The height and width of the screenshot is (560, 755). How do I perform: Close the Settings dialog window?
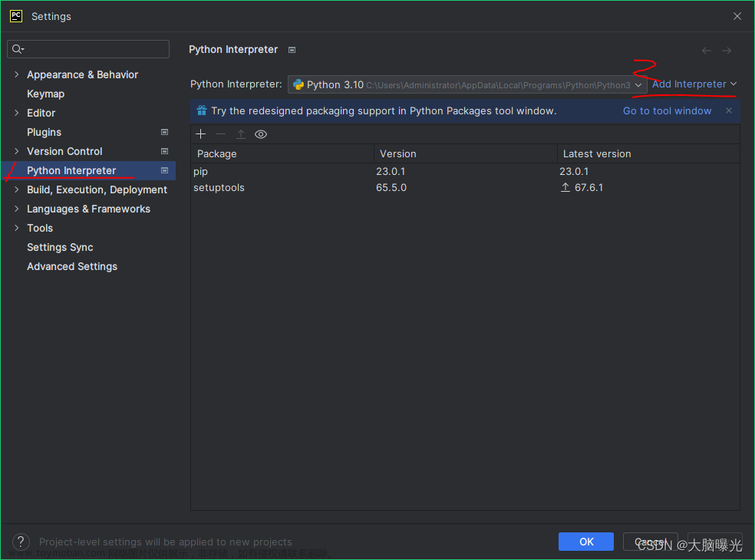point(737,16)
